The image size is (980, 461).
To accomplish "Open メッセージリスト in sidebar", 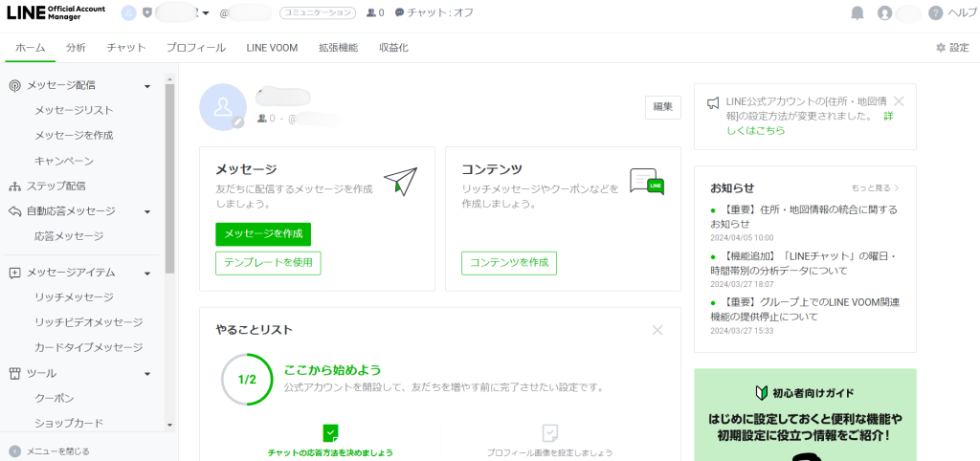I will click(74, 111).
